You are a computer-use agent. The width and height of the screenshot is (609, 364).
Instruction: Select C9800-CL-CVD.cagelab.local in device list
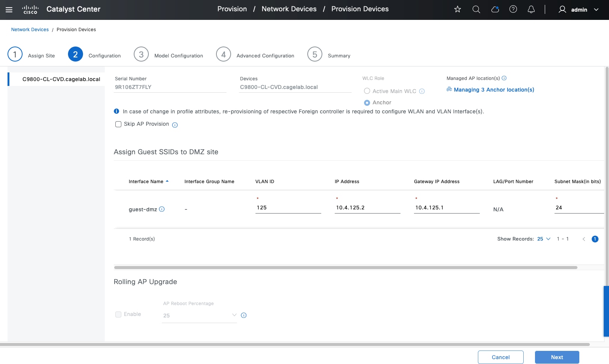(61, 79)
